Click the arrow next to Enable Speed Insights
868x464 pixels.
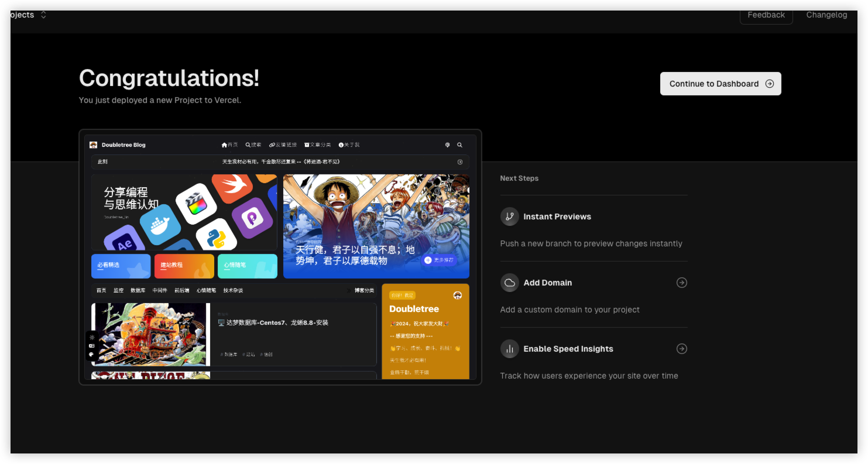tap(682, 349)
